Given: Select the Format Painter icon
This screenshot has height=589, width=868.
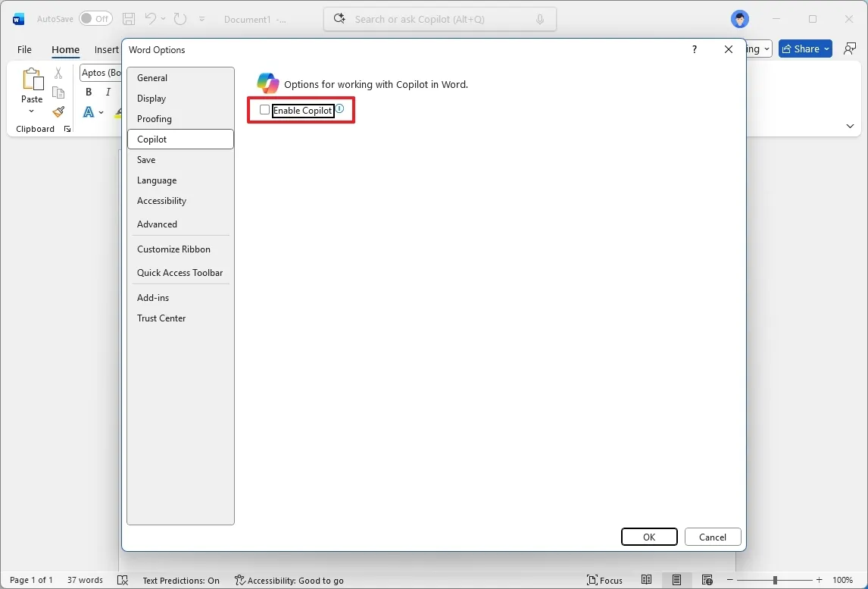Looking at the screenshot, I should (58, 111).
